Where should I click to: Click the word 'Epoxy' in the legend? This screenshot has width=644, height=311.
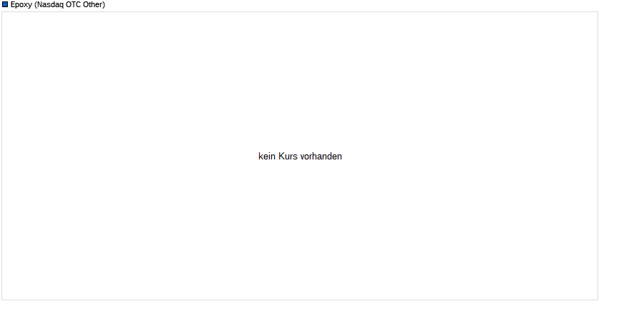click(21, 4)
